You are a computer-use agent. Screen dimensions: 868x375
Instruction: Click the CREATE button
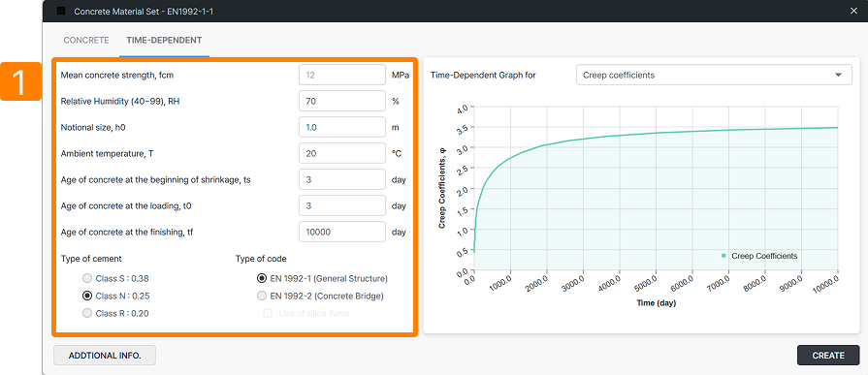828,356
